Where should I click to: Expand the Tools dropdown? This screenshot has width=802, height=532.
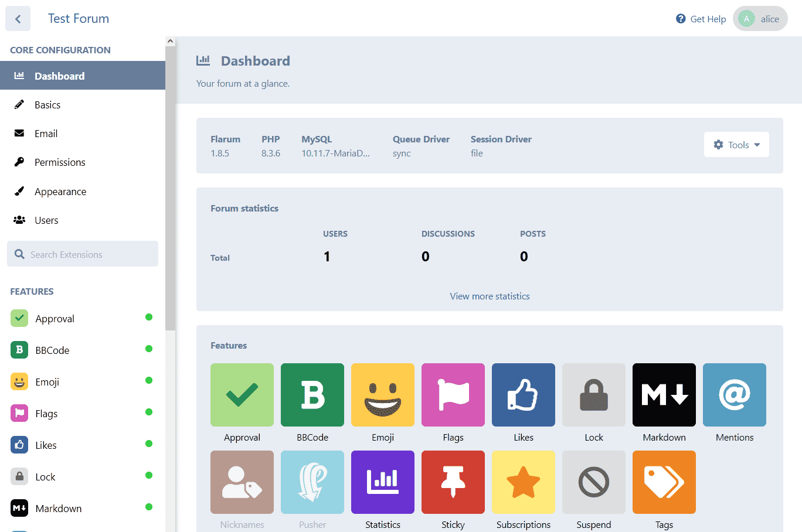(x=736, y=145)
